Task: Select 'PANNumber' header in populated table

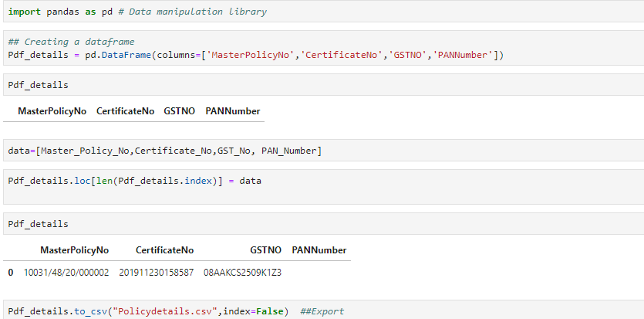Action: point(319,250)
